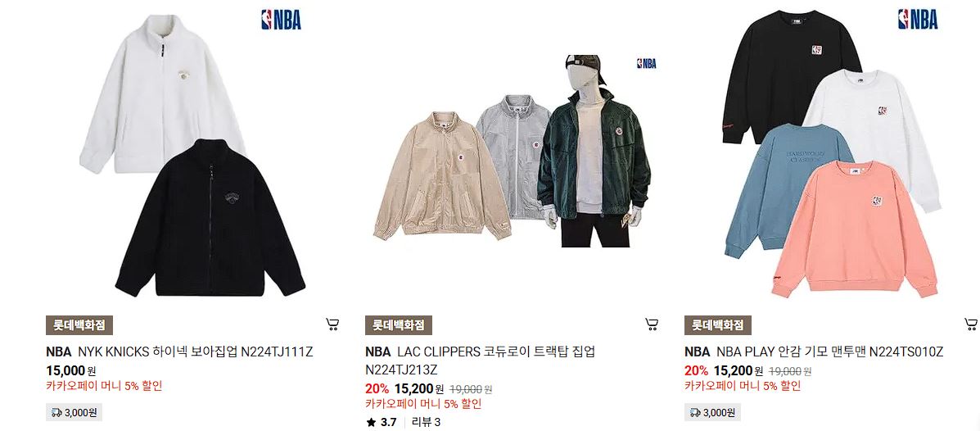The image size is (980, 431).
Task: Click the delivery truck icon under the Knicks item
Action: (x=56, y=413)
